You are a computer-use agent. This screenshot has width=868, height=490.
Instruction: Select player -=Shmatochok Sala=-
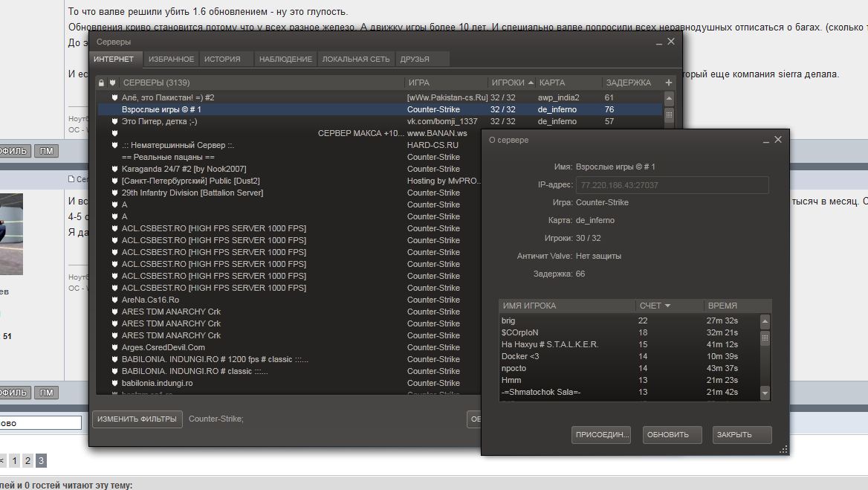541,392
